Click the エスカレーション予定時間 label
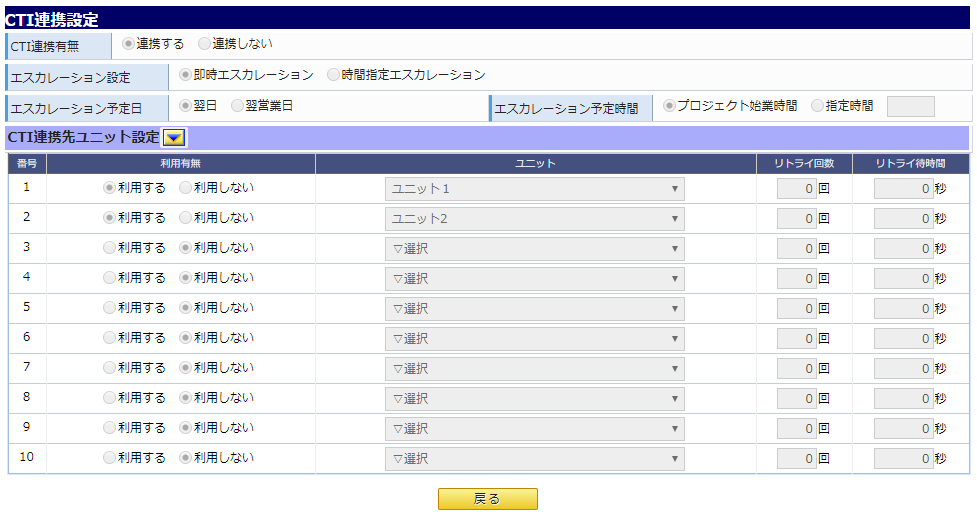977x517 pixels. click(x=566, y=109)
